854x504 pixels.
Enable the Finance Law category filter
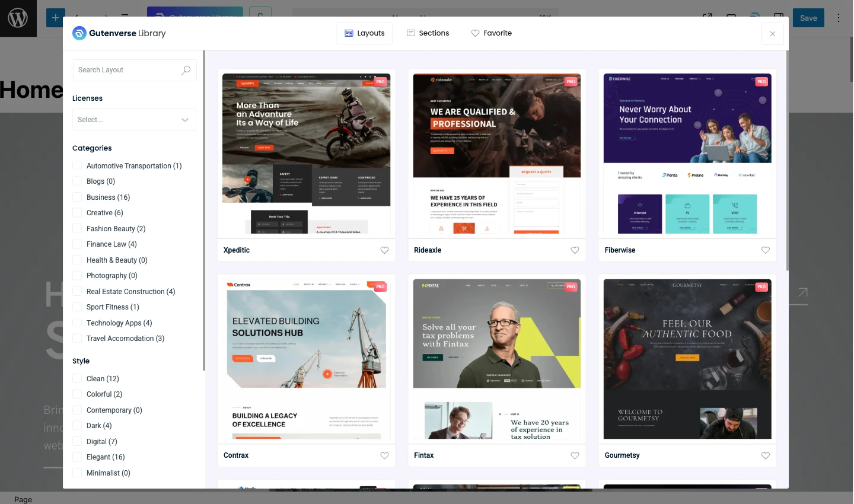click(77, 244)
